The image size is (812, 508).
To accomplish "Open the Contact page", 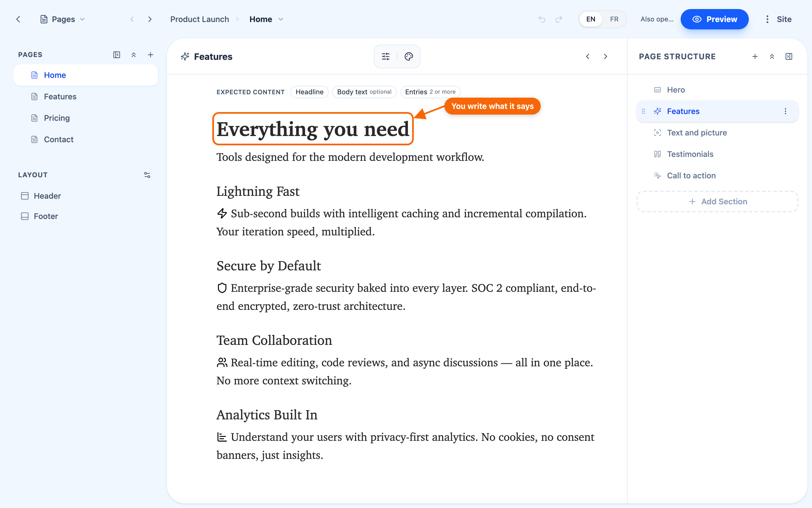I will pyautogui.click(x=85, y=139).
